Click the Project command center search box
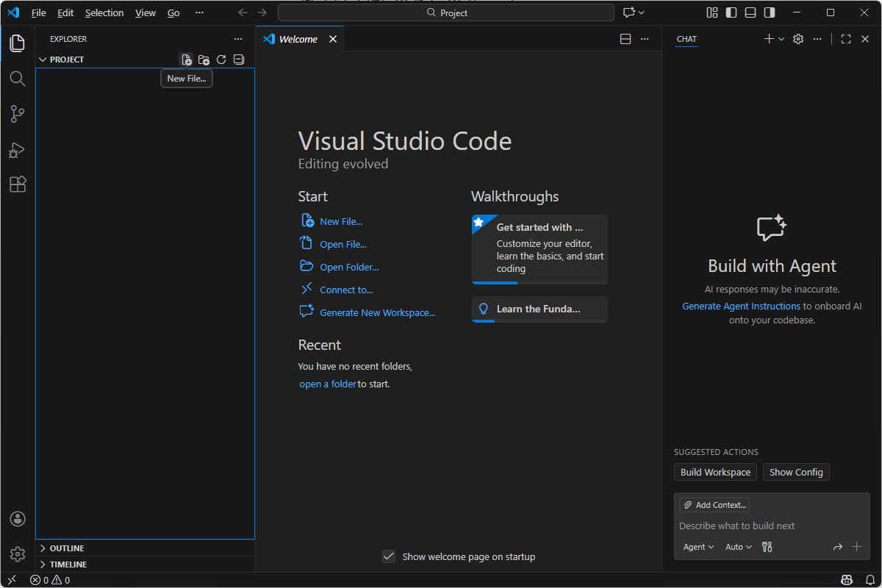882x588 pixels. pyautogui.click(x=446, y=12)
